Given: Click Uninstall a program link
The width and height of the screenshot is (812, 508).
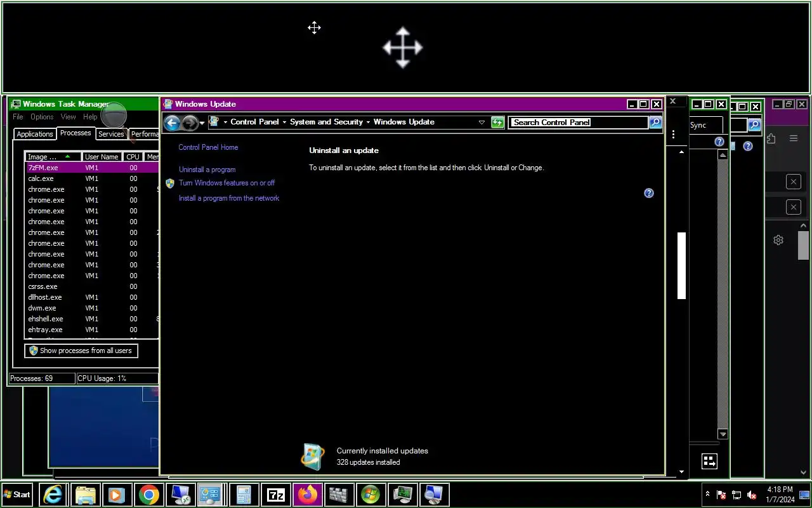Looking at the screenshot, I should click(x=207, y=170).
